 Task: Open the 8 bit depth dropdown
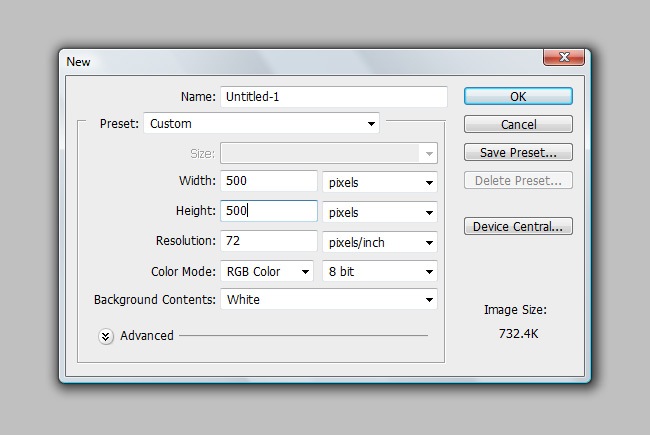coord(380,271)
